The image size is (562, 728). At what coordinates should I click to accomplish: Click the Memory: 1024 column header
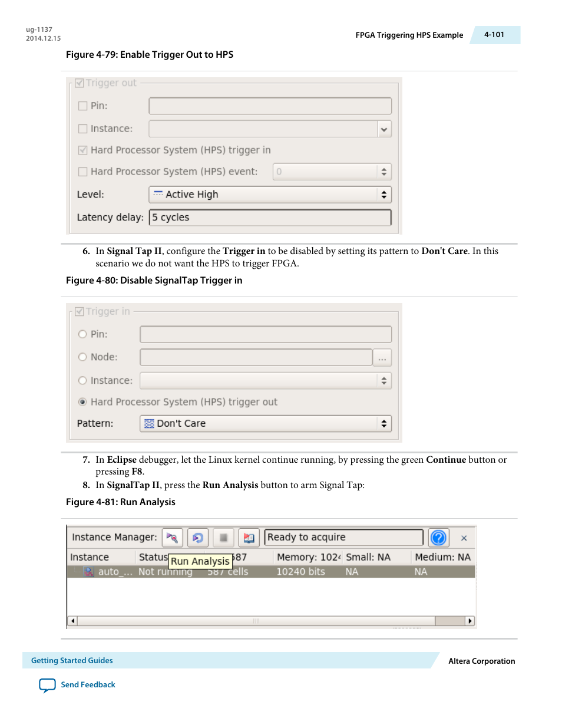tap(308, 557)
